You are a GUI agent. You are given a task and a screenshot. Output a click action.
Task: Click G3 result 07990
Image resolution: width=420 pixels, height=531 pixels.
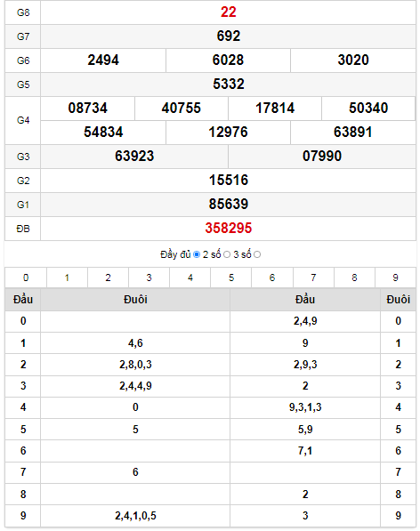tap(322, 157)
